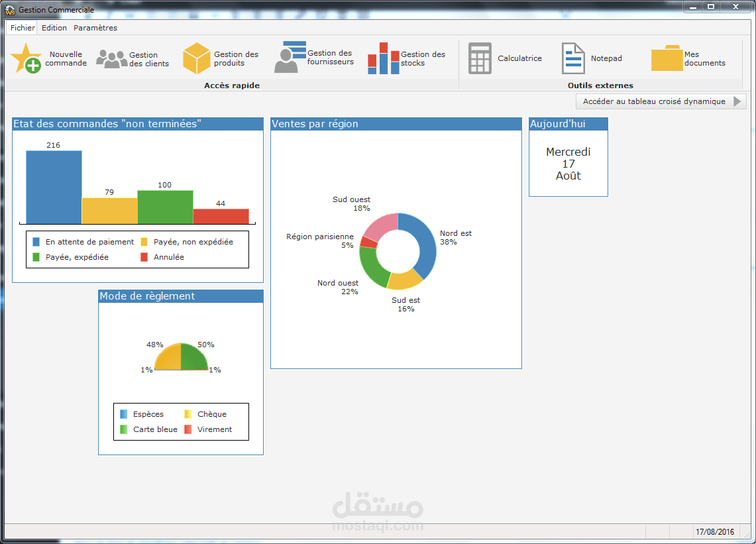This screenshot has height=544, width=756.
Task: Click yellow Payée, non expédiée legend swatch
Action: [x=144, y=242]
